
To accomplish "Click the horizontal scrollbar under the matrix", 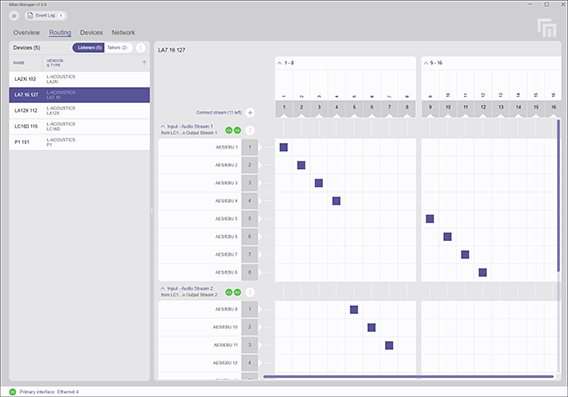I will tap(408, 377).
